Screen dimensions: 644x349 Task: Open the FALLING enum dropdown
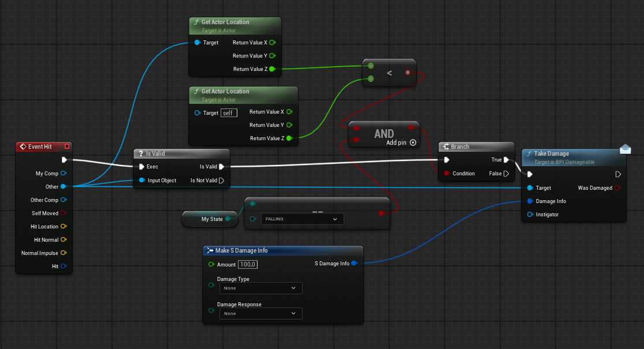tap(302, 219)
